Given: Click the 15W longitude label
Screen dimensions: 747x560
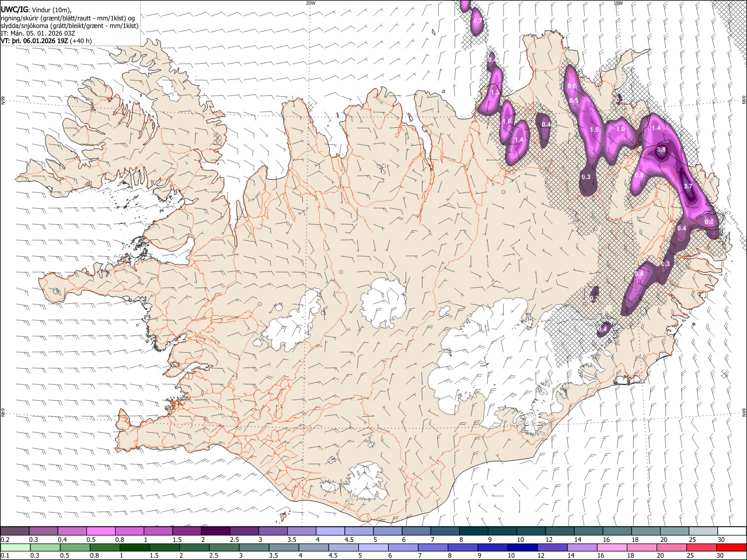Looking at the screenshot, I should [x=618, y=3].
